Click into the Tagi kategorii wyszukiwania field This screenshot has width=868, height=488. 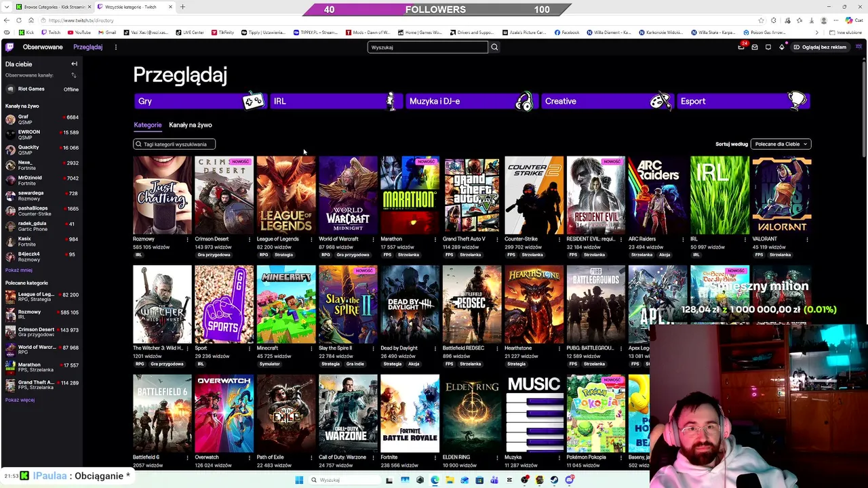[174, 144]
